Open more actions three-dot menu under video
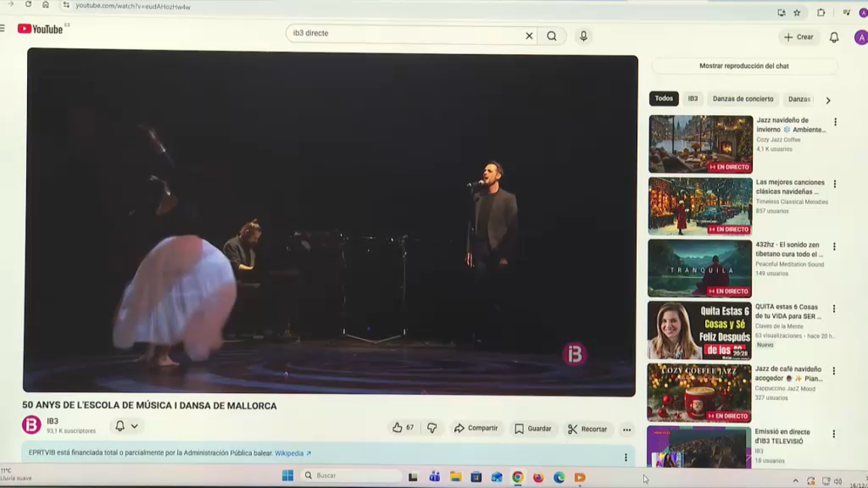Viewport: 868px width, 488px height. (627, 430)
